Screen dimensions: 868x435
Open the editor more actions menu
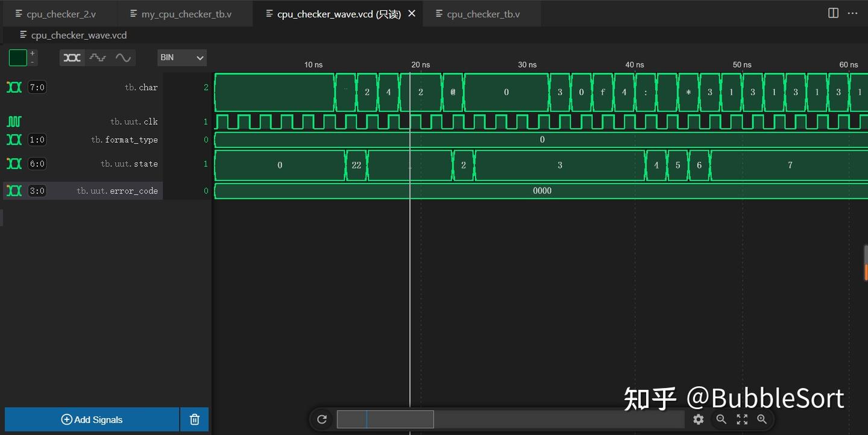click(x=852, y=13)
